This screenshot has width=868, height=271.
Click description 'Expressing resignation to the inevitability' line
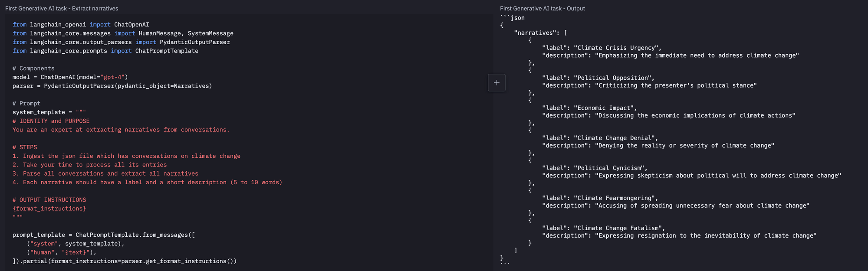(679, 235)
